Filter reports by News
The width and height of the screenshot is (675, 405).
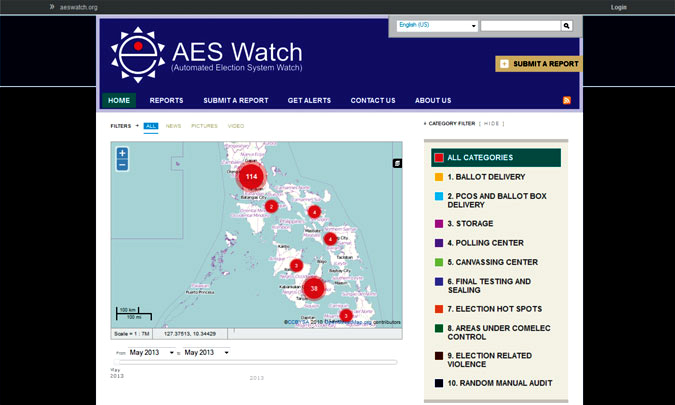(x=173, y=126)
